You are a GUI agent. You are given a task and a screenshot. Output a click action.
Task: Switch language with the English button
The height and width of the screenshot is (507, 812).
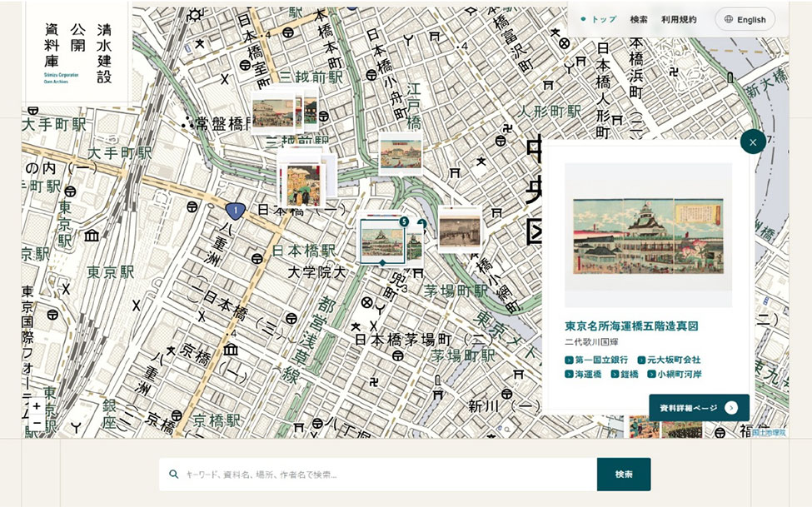click(745, 19)
